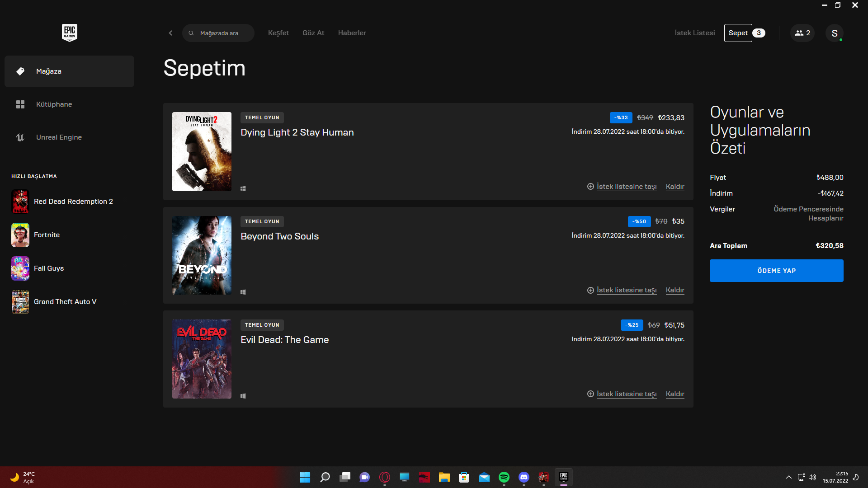Open the S profile avatar menu

(x=834, y=33)
